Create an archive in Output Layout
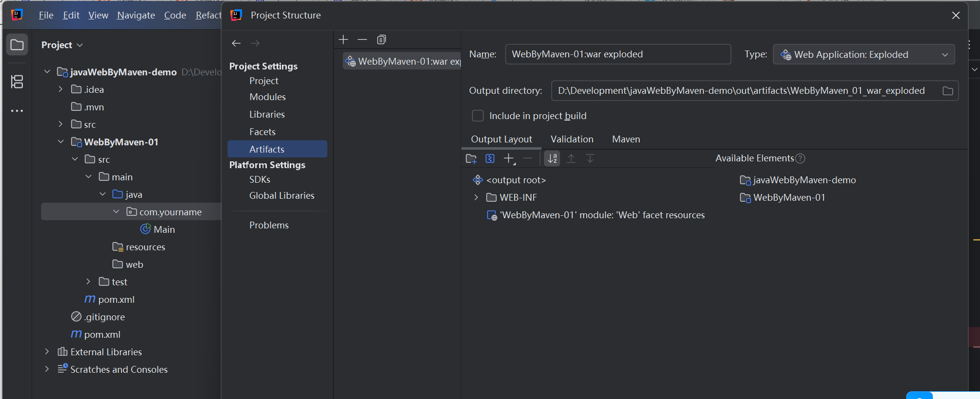Viewport: 980px width, 399px height. click(490, 158)
